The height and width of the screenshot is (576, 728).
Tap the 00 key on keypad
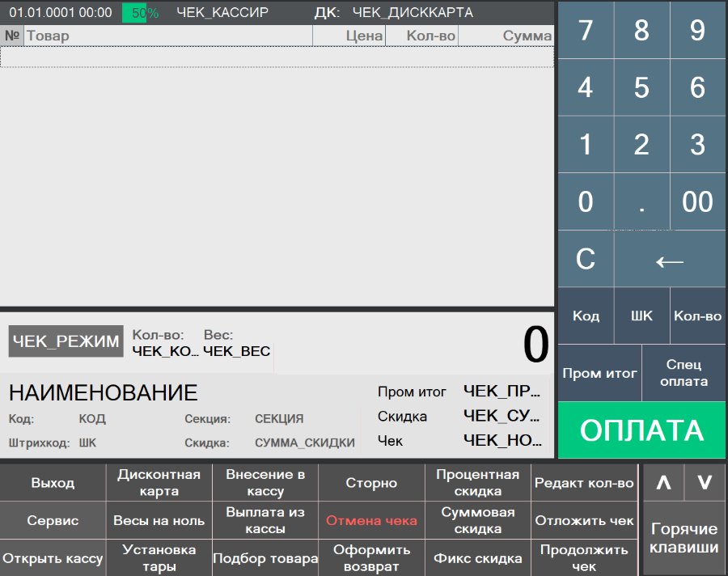click(x=698, y=201)
